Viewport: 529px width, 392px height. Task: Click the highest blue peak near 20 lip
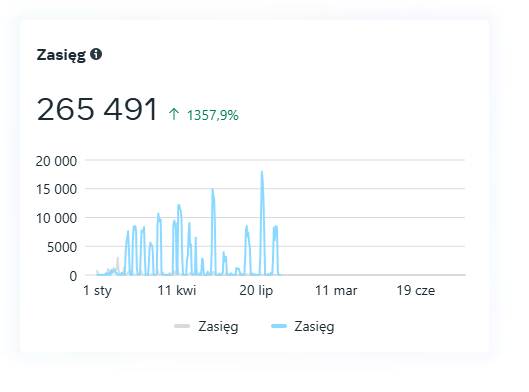pyautogui.click(x=262, y=173)
